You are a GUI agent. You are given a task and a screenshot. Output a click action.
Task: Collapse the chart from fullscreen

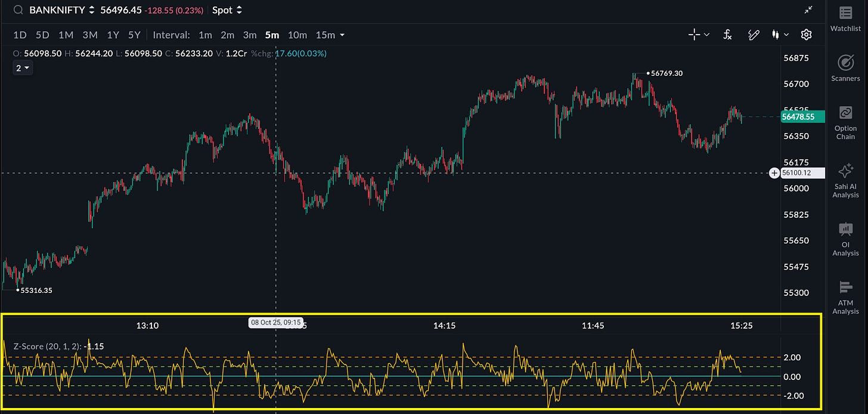click(x=808, y=10)
